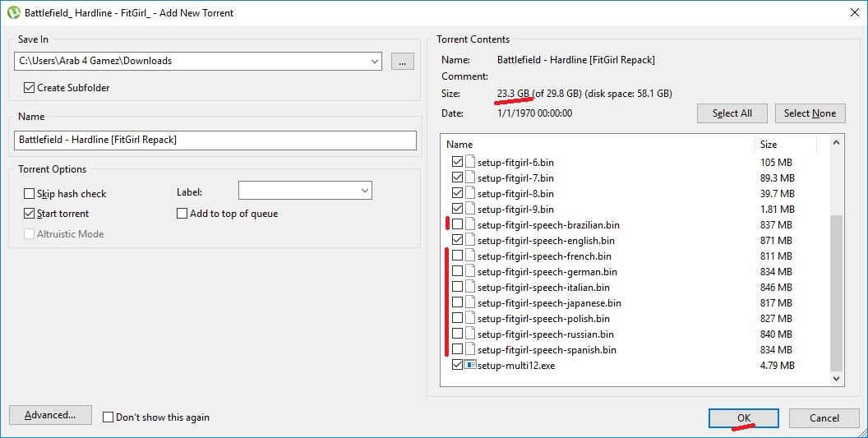Enable Skip hash check
Viewport: 868px width, 438px height.
(30, 193)
